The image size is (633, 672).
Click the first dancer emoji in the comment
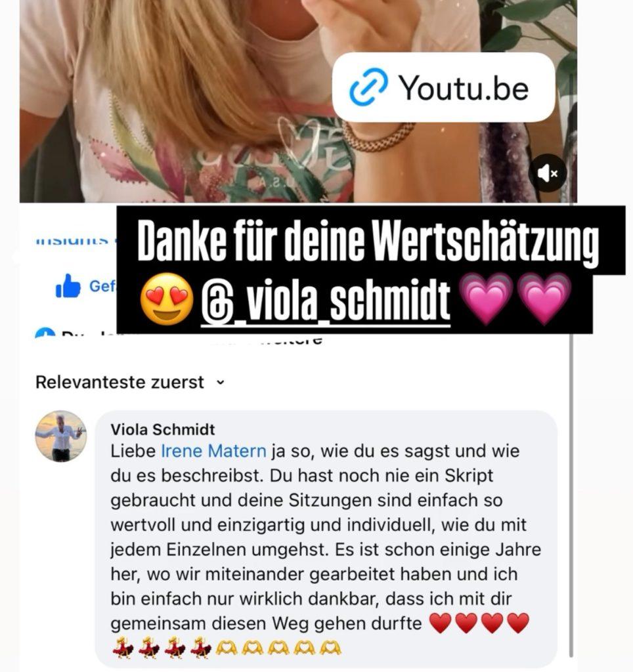pos(123,648)
